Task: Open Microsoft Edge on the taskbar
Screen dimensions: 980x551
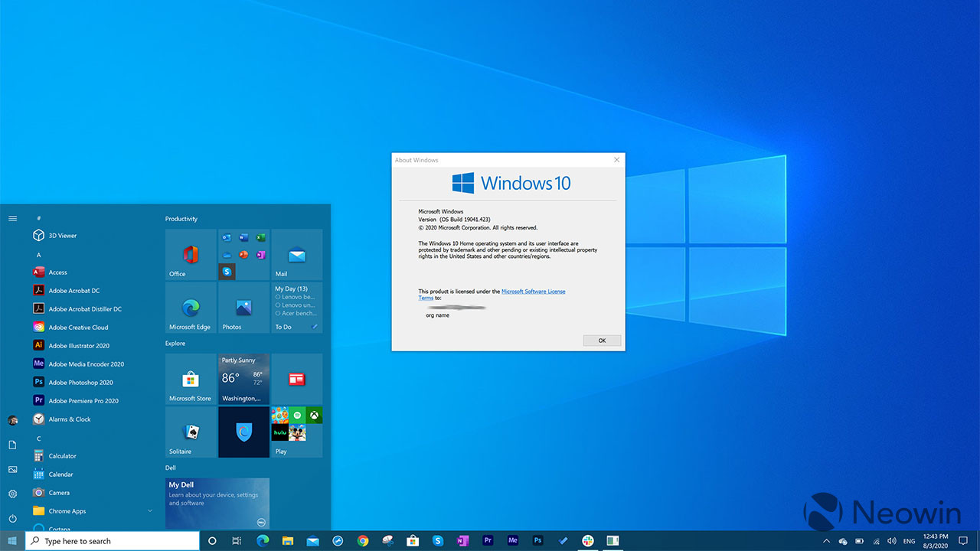Action: pyautogui.click(x=263, y=541)
